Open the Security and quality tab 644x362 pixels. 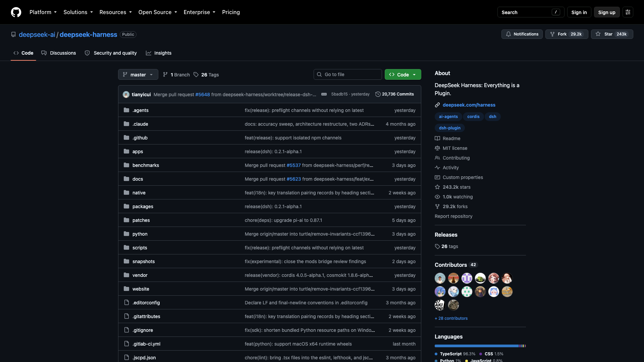[111, 53]
